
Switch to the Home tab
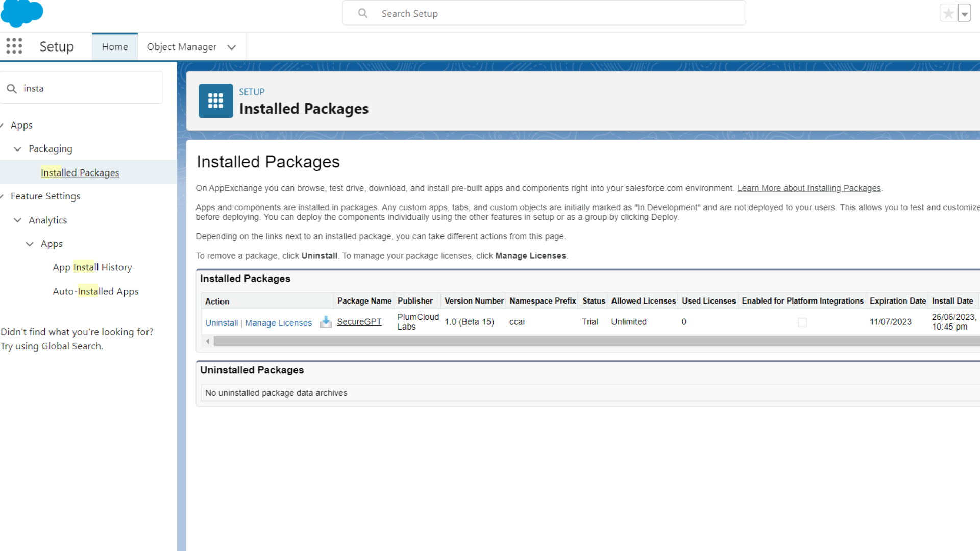point(115,46)
